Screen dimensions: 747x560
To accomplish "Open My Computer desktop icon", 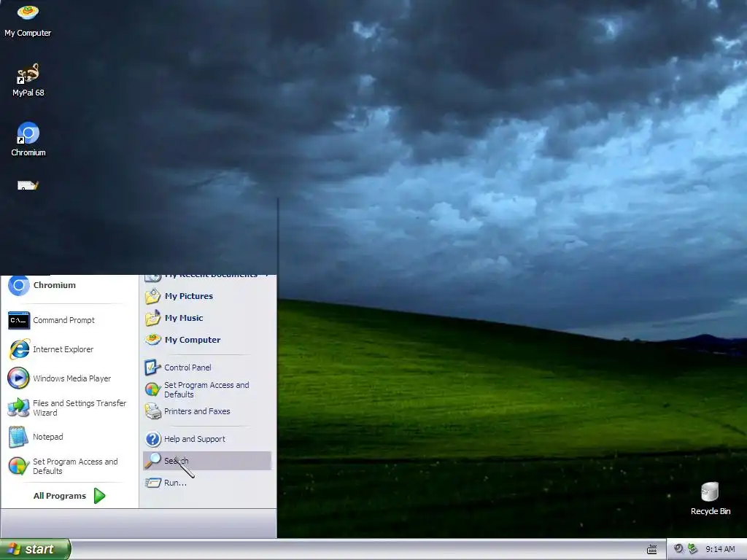I will point(28,12).
